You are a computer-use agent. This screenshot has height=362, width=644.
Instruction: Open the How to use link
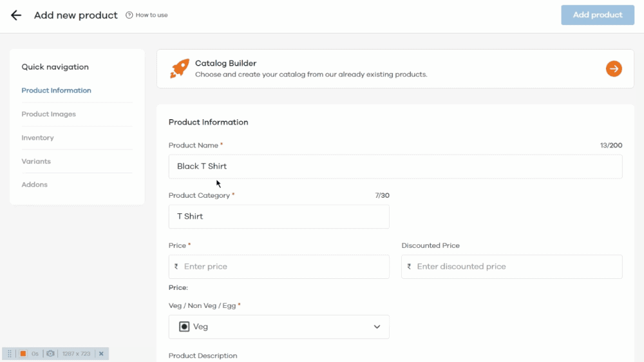click(152, 15)
